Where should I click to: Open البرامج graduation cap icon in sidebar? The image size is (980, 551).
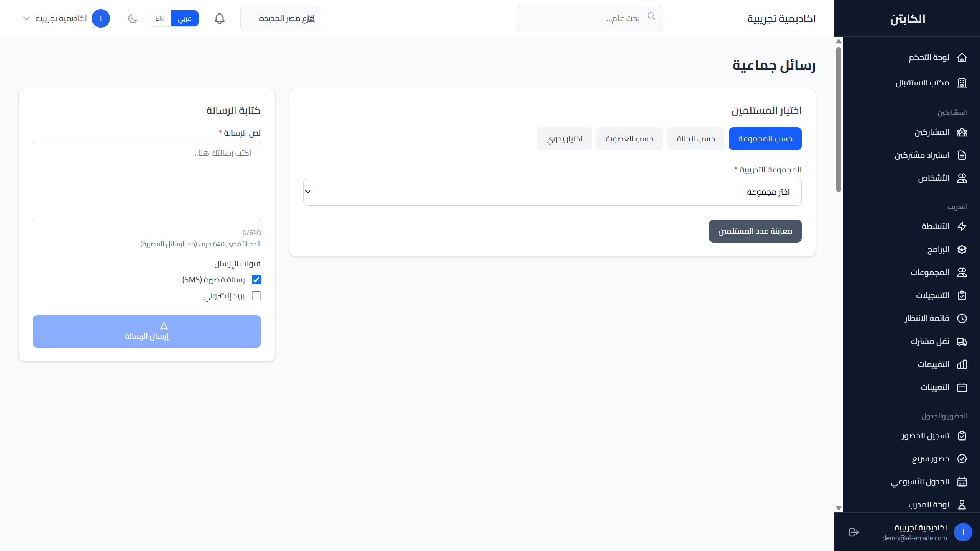point(962,249)
